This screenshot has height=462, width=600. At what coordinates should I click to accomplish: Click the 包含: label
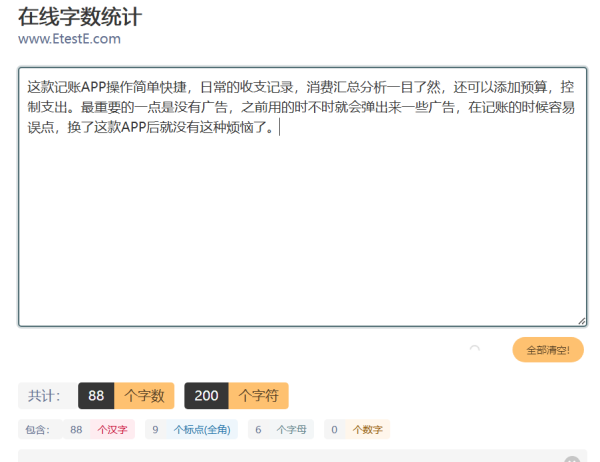[38, 429]
